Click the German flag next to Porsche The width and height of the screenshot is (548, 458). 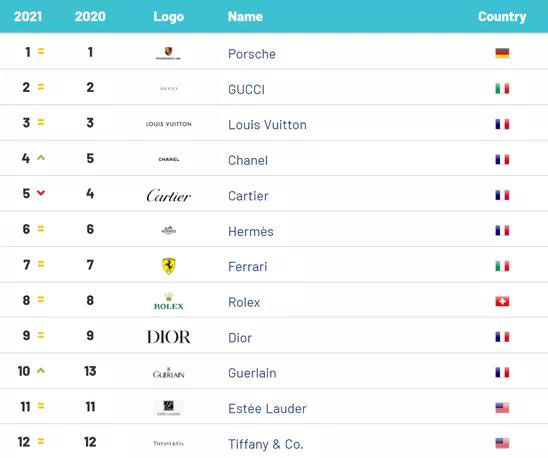pyautogui.click(x=502, y=53)
